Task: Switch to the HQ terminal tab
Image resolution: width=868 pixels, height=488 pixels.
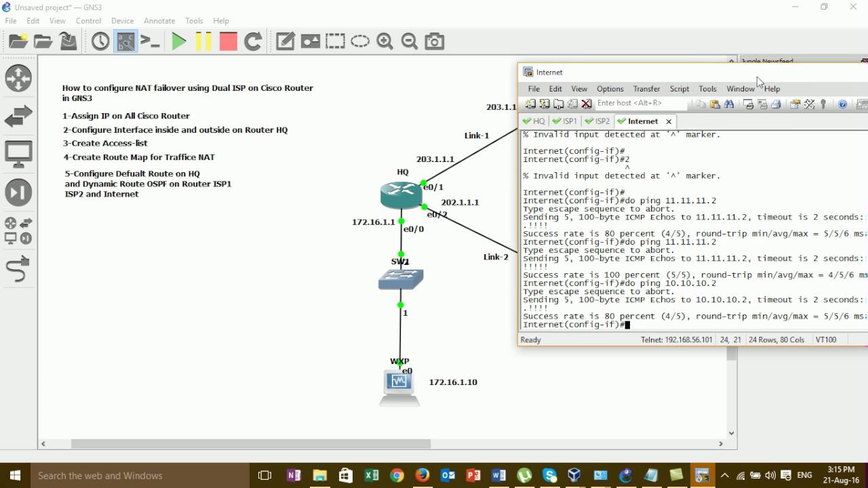Action: pos(534,121)
